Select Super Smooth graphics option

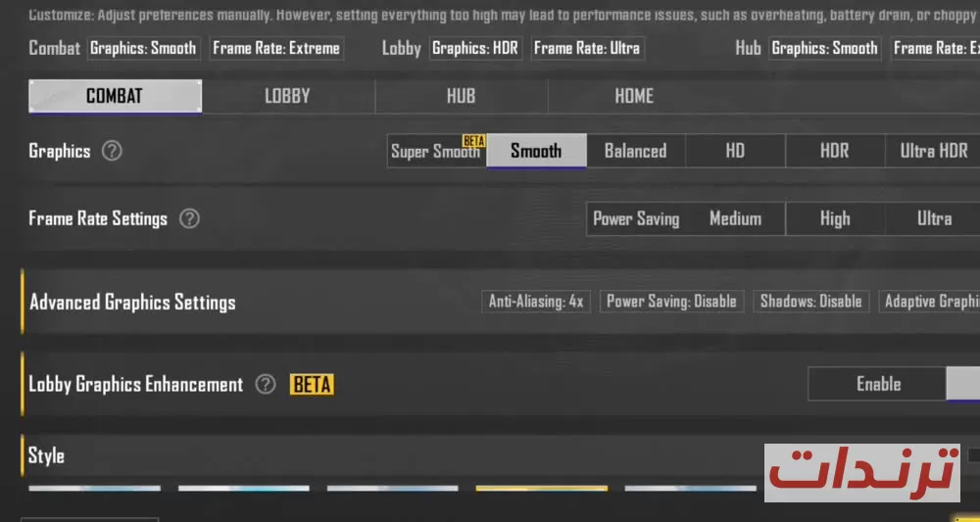click(x=436, y=151)
